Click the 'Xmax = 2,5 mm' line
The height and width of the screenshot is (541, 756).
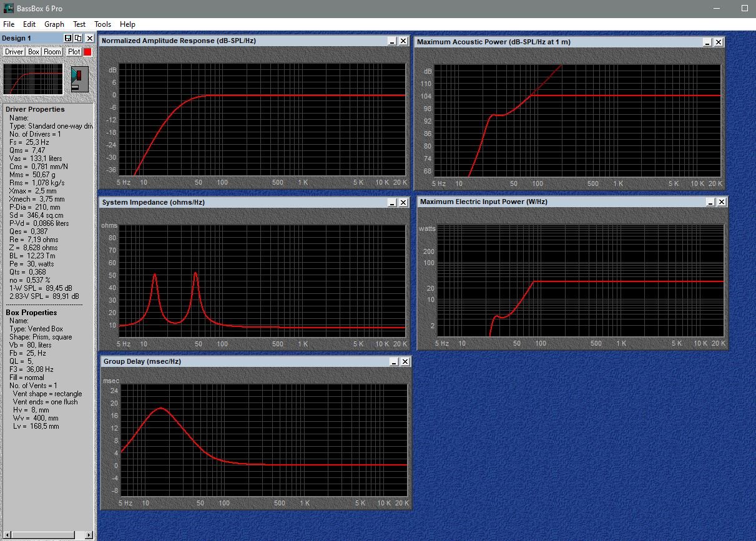[33, 191]
